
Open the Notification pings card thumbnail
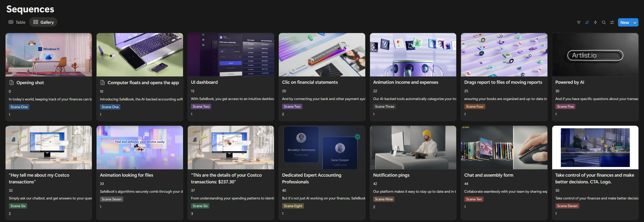coord(413,148)
